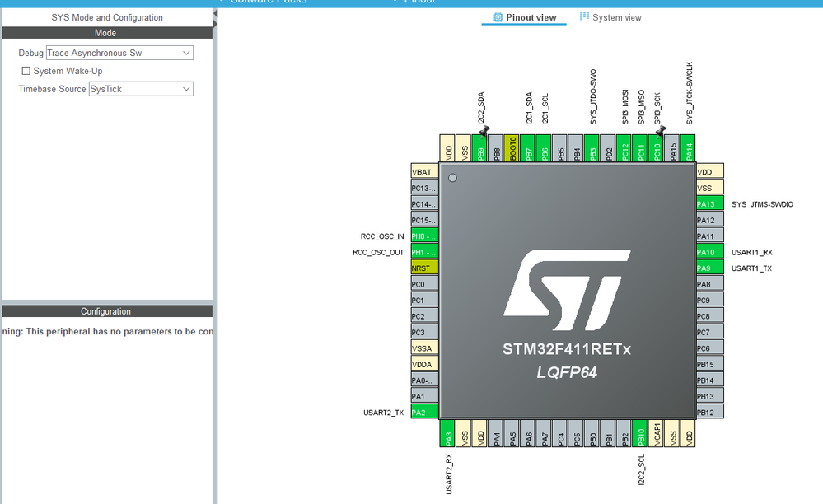823x504 pixels.
Task: Click the pushpin icon on pin PB9
Action: point(484,131)
